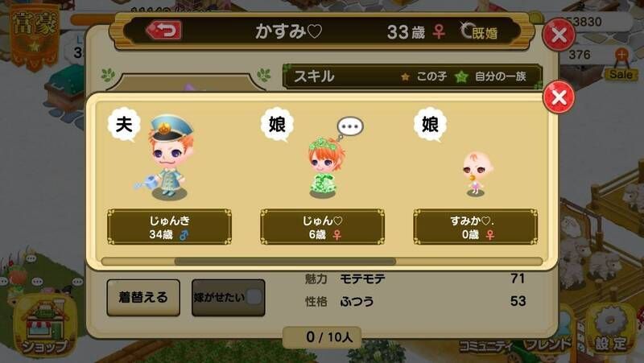Close the かすみ♡ profile window
This screenshot has width=644, height=363.
point(559,35)
